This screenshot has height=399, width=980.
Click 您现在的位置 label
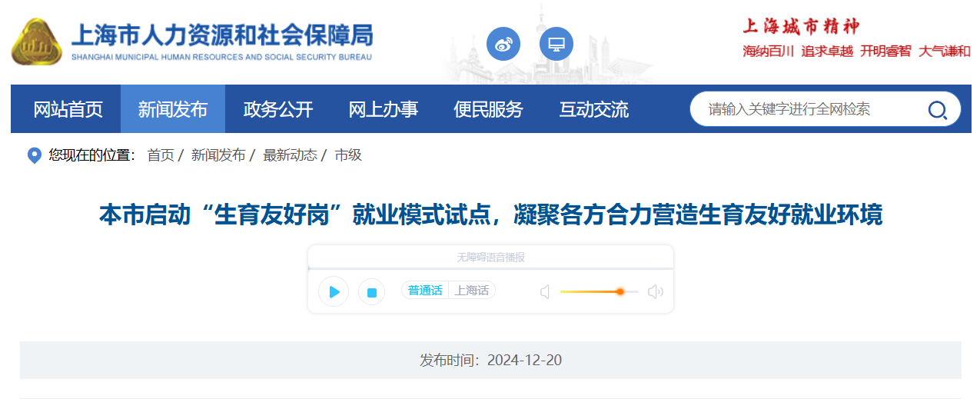(91, 155)
